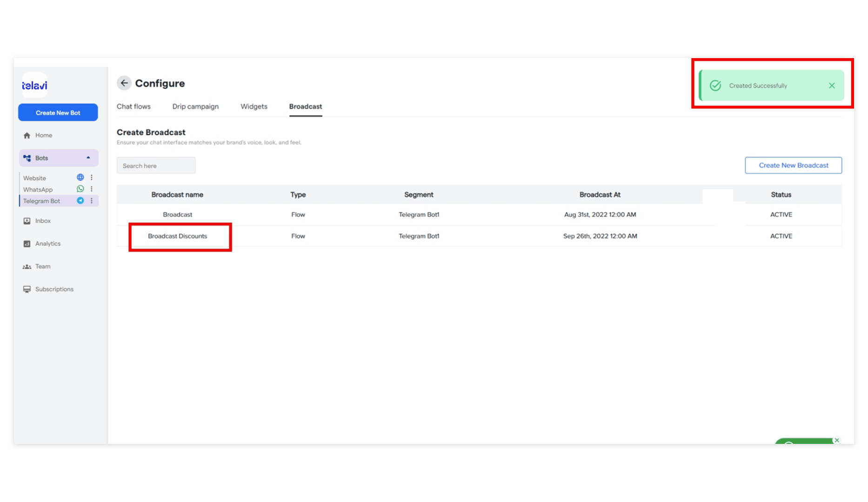868x502 pixels.
Task: Open the Team page
Action: (x=43, y=266)
